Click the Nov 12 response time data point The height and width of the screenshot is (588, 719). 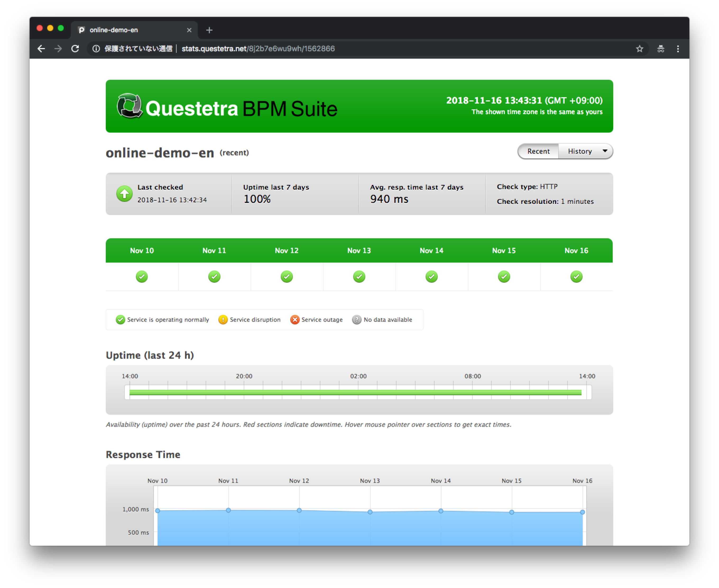coord(299,510)
